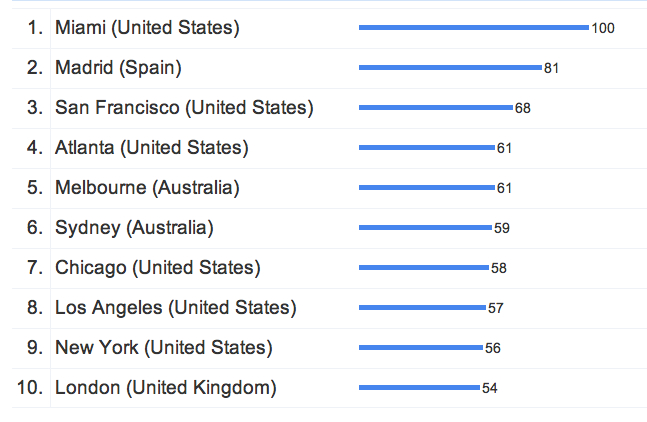
Task: Select New York (United States) row
Action: pos(163,348)
